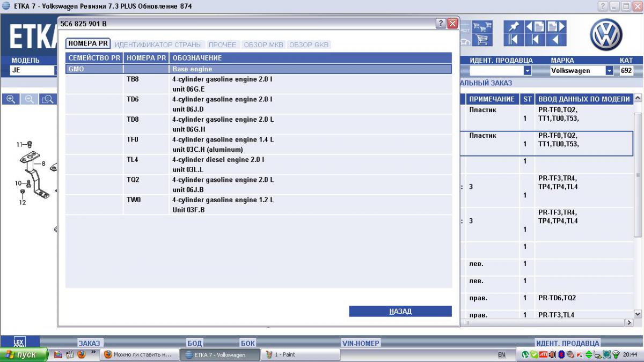Click ИДЕНТ. ПРОДАВЦА in the bottom bar
644x362 pixels.
pyautogui.click(x=568, y=343)
